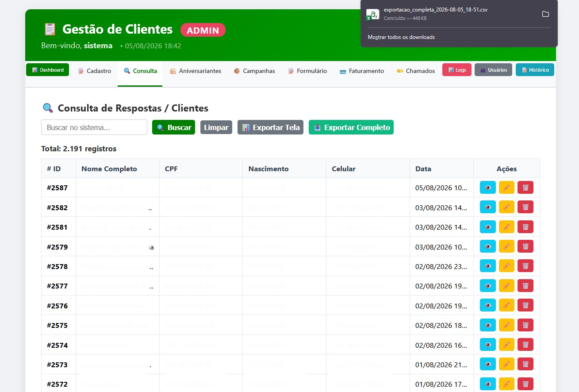Delete record #2575 with the trash icon

click(525, 325)
